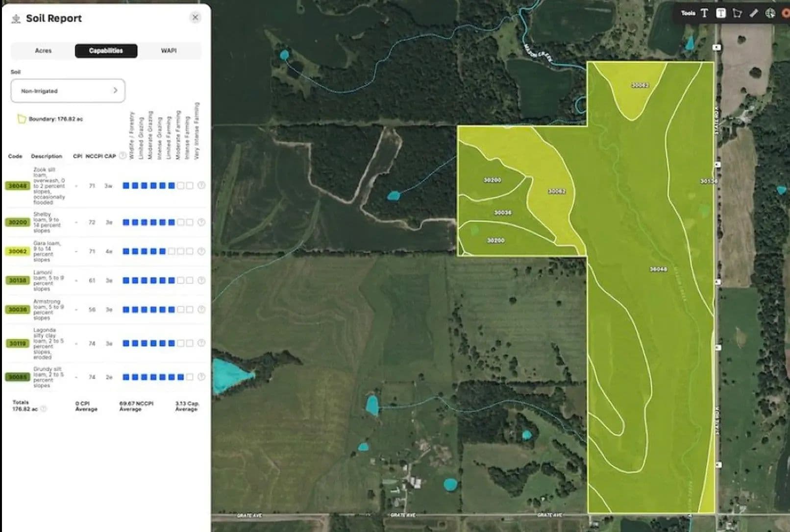Click help icon beside Totals acreage
The image size is (790, 532).
(44, 409)
